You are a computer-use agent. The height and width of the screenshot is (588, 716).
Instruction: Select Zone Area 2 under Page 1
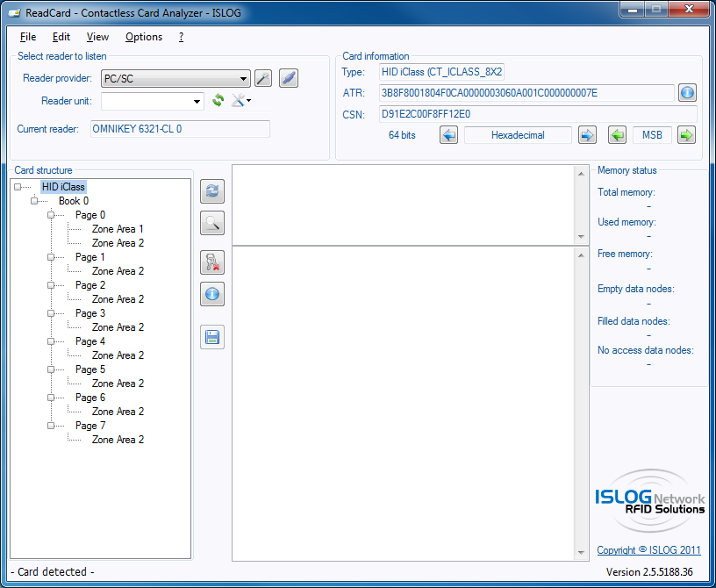pyautogui.click(x=118, y=271)
